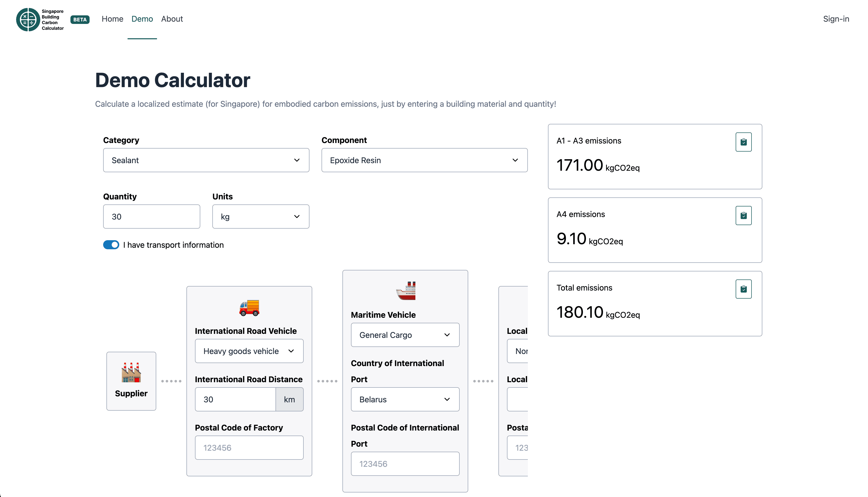Open the Category dropdown showing Sealant
The width and height of the screenshot is (868, 497).
pos(206,160)
